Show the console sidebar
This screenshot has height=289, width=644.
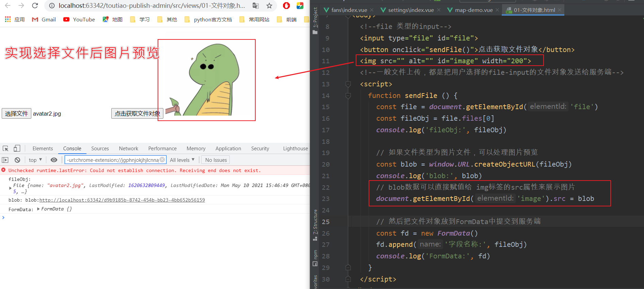click(5, 160)
